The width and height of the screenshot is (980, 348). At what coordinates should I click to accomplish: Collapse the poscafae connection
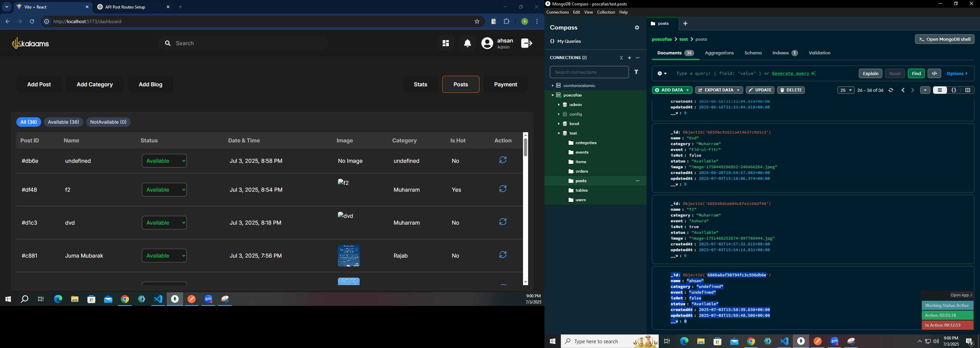pos(552,95)
